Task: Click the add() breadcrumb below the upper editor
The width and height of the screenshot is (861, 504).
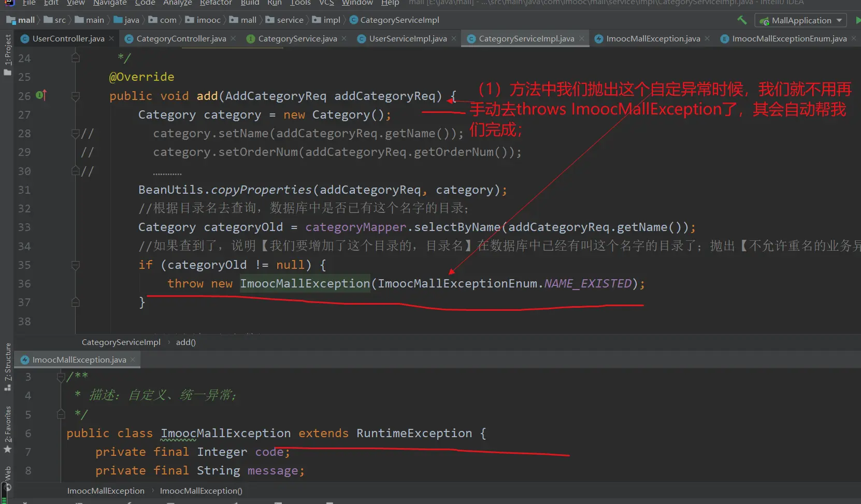Action: click(x=185, y=342)
